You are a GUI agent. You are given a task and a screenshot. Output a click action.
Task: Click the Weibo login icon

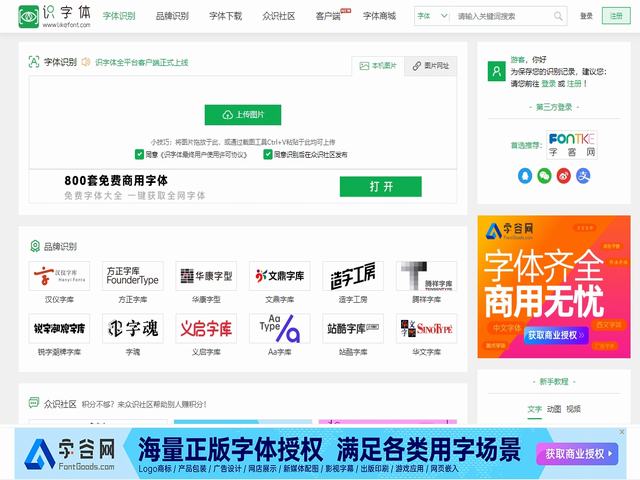click(x=564, y=176)
